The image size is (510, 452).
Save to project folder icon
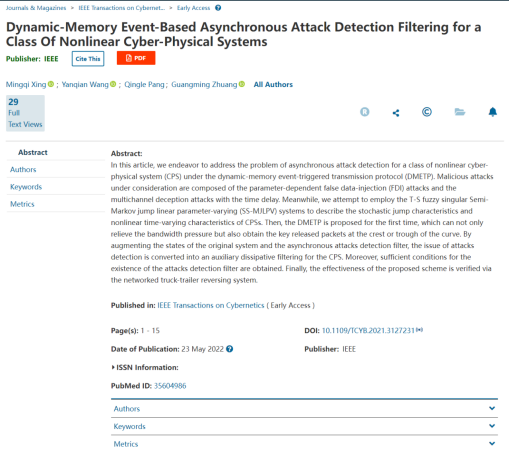[x=460, y=112]
